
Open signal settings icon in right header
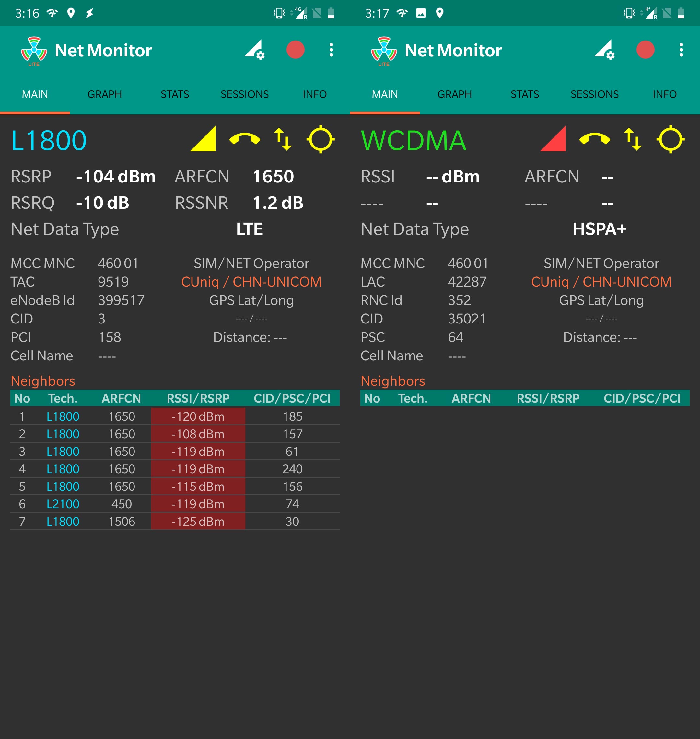pyautogui.click(x=605, y=50)
